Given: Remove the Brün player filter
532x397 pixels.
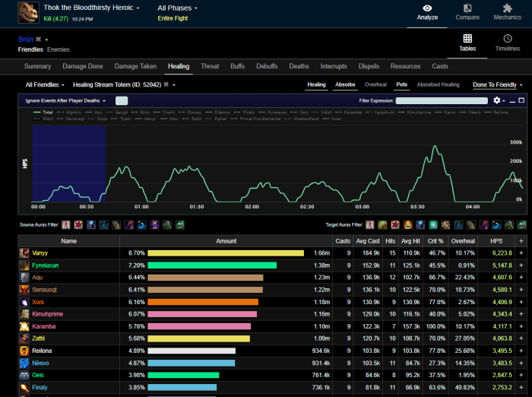Looking at the screenshot, I should [39, 39].
